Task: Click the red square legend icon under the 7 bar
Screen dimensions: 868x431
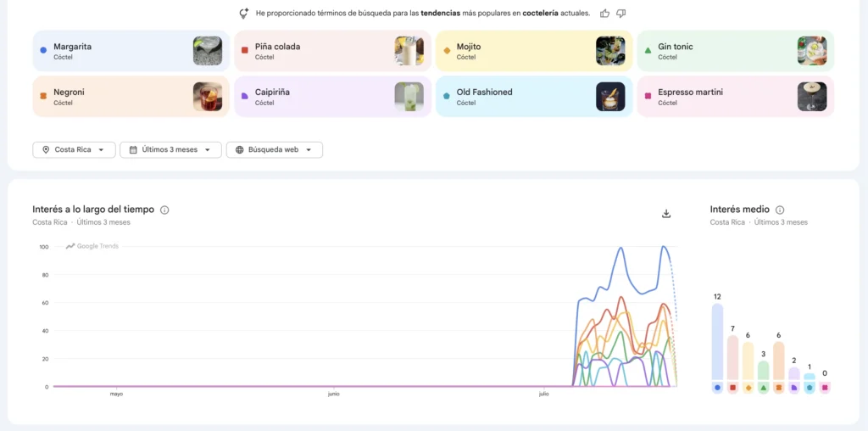Action: point(733,388)
